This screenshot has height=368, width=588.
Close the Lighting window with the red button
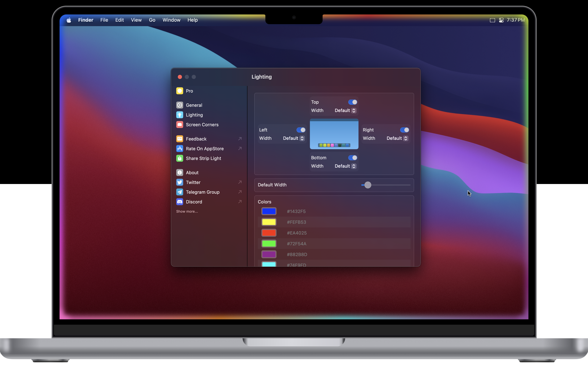(180, 77)
